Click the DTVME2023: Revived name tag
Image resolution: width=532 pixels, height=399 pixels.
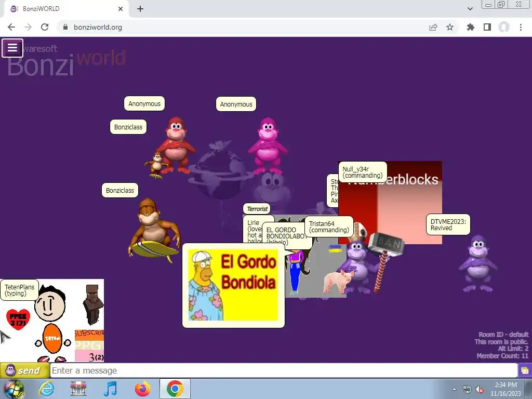(448, 224)
